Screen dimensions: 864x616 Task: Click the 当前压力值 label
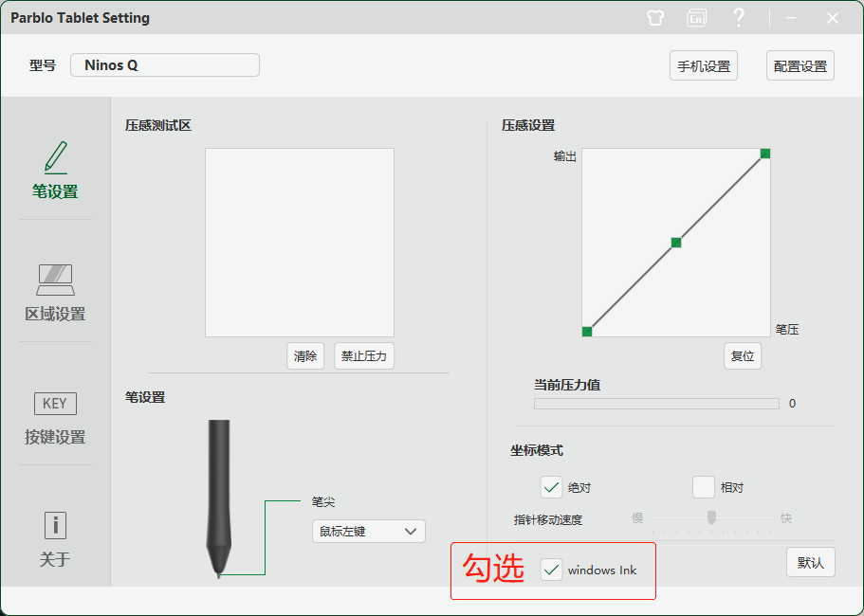pyautogui.click(x=567, y=385)
